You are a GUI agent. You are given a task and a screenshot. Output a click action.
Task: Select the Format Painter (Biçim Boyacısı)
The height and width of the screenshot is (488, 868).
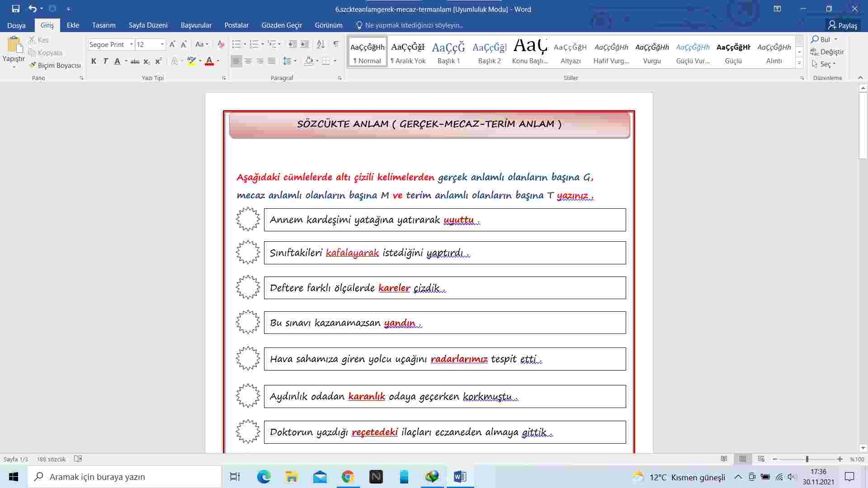tap(55, 65)
